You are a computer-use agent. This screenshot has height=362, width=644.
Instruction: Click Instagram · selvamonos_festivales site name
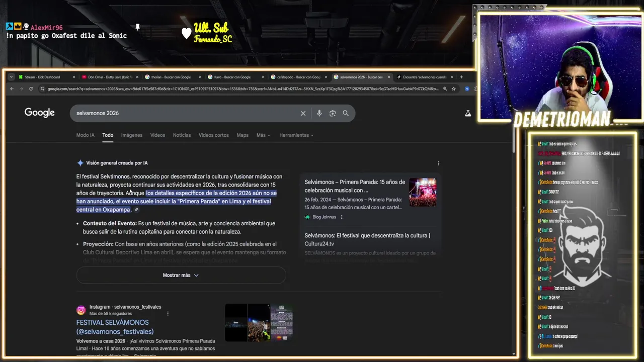coord(125,307)
